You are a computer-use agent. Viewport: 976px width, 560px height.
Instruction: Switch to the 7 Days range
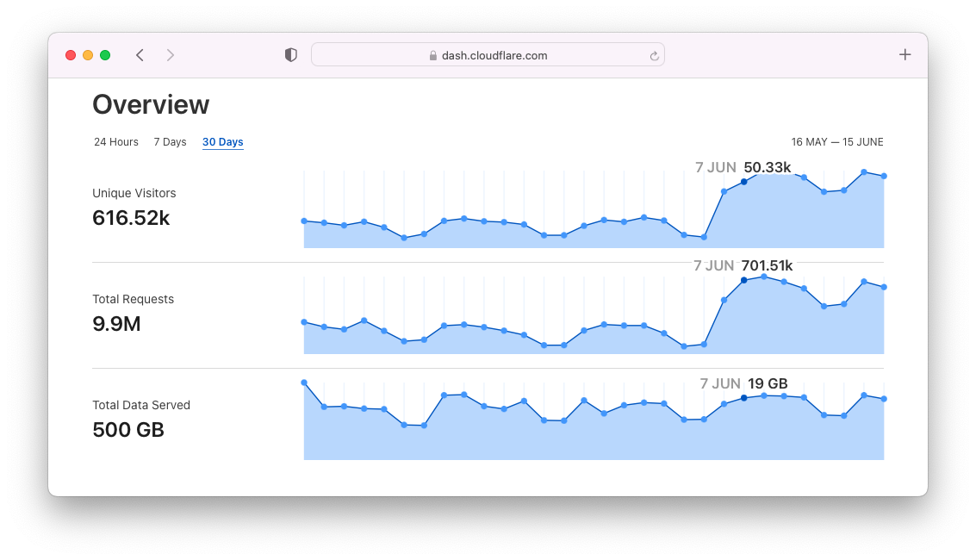[x=170, y=142]
